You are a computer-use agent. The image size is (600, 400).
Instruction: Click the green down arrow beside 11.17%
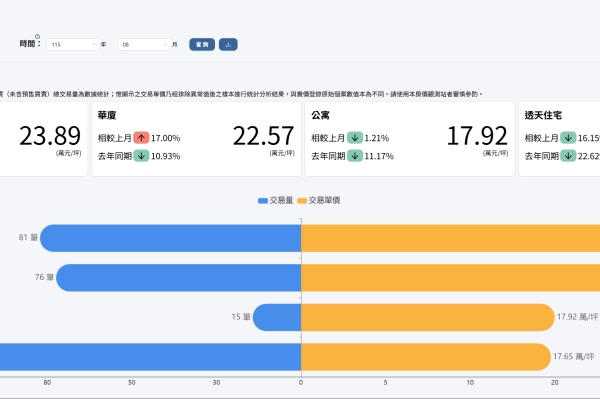tap(355, 156)
